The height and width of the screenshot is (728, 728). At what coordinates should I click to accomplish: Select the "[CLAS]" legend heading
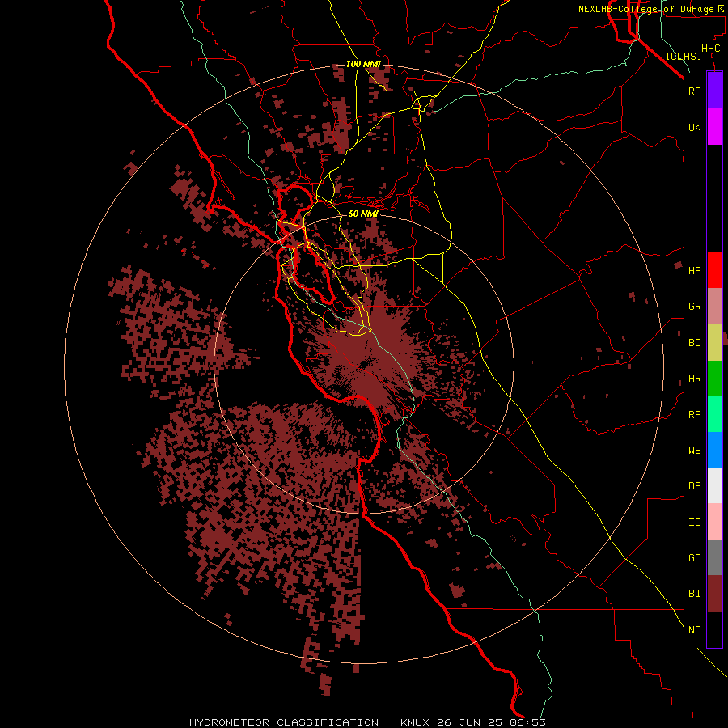coord(684,56)
